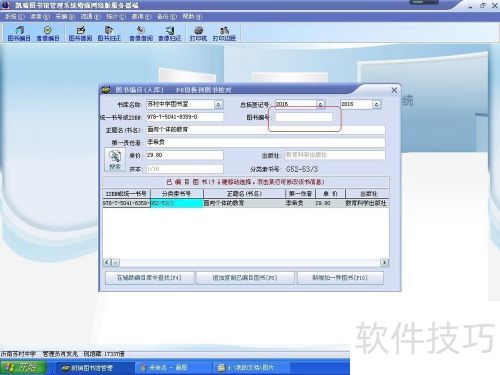Expand the 书库名称 dropdown arrow
Image resolution: width=500 pixels, height=375 pixels.
(218, 105)
